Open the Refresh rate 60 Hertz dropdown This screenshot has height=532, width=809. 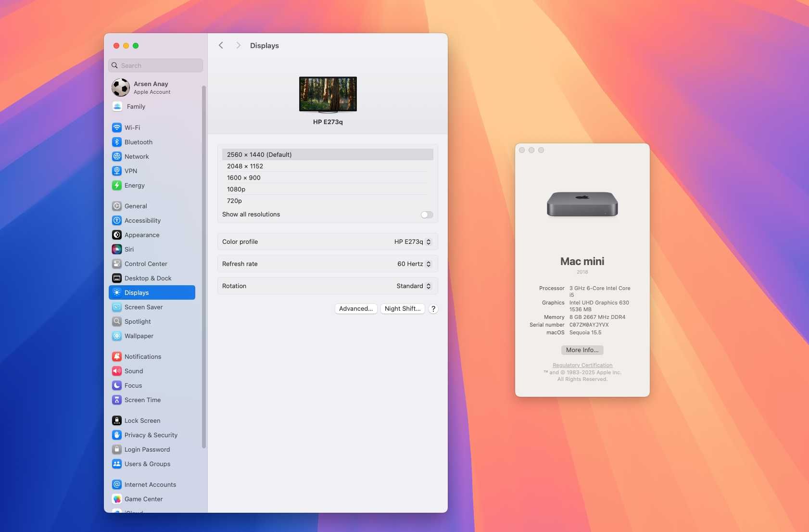pyautogui.click(x=414, y=264)
